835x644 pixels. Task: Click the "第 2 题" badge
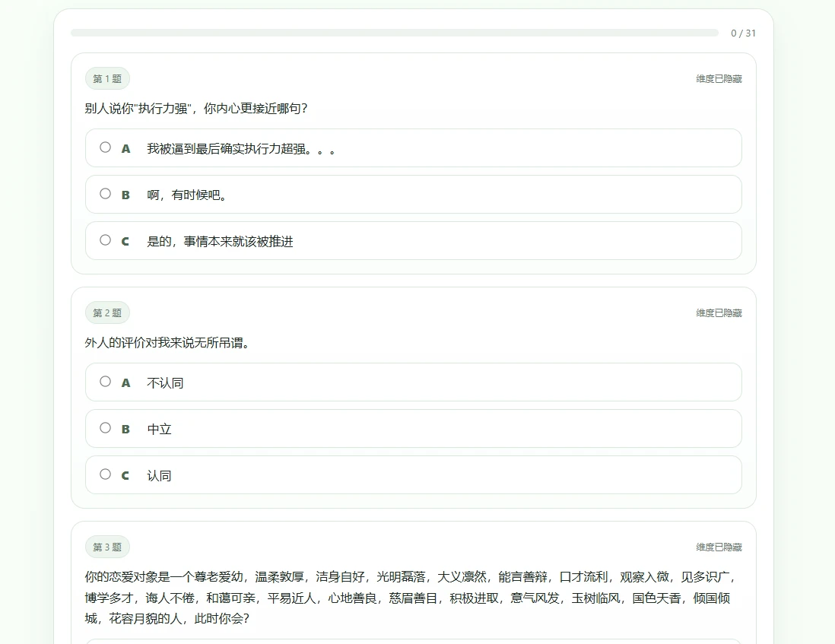coord(107,312)
